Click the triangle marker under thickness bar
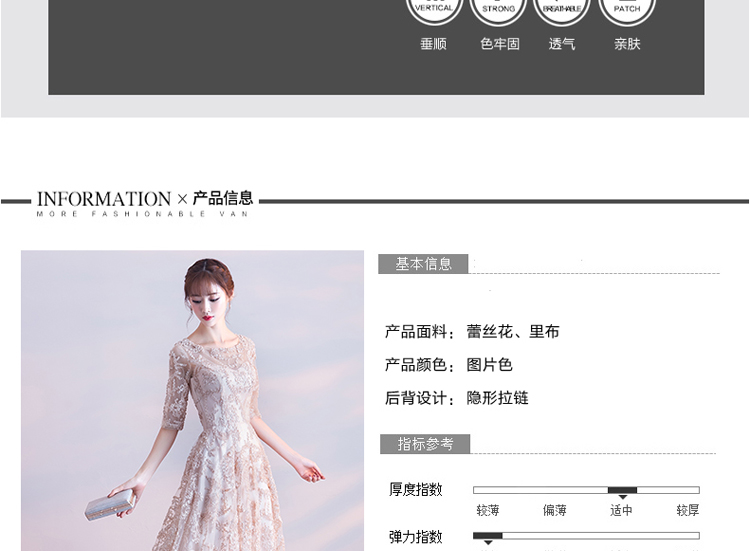This screenshot has width=750, height=551. 622,498
